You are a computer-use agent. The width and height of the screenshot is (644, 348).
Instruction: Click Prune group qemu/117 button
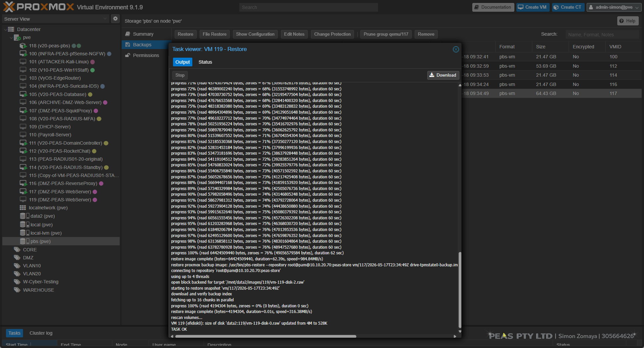point(386,34)
